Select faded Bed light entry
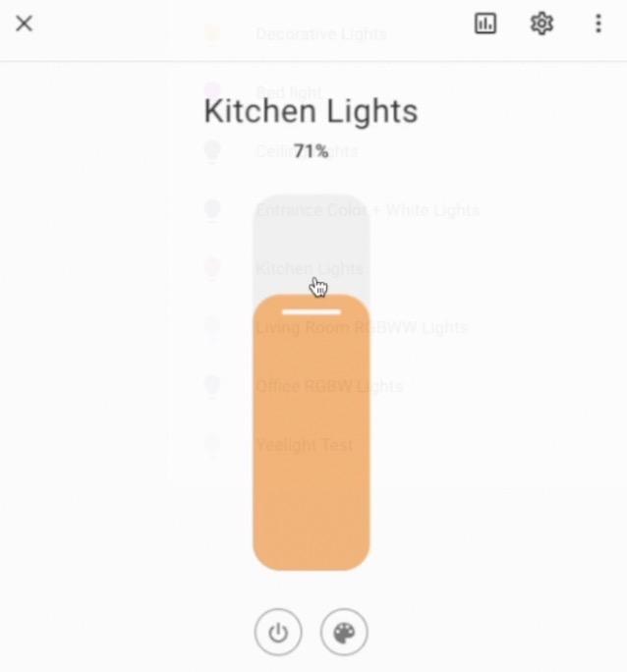 (x=288, y=92)
